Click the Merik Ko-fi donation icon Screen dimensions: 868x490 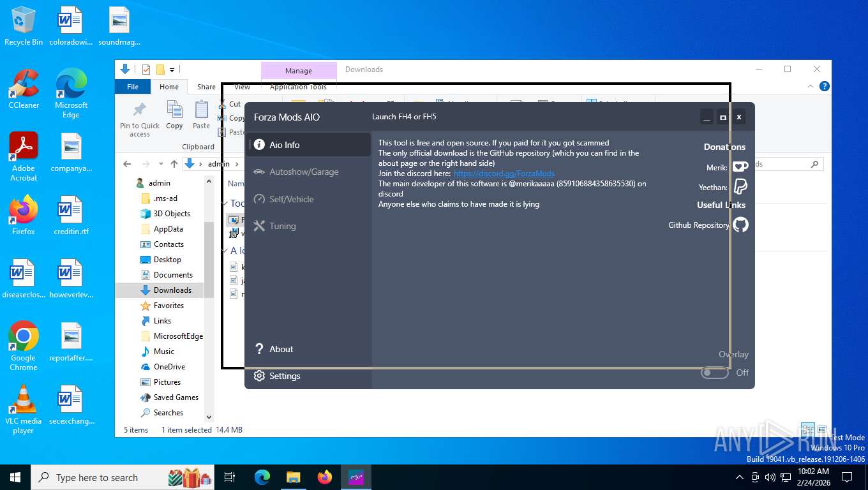click(740, 167)
